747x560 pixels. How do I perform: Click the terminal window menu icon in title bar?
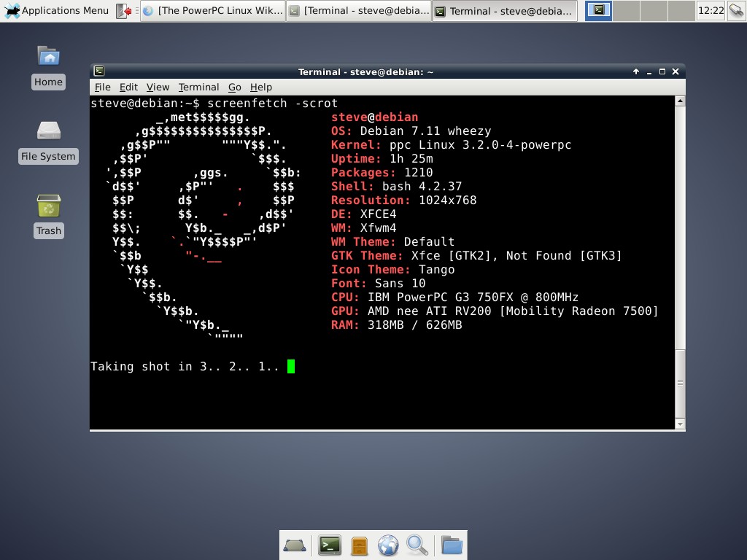pyautogui.click(x=99, y=71)
